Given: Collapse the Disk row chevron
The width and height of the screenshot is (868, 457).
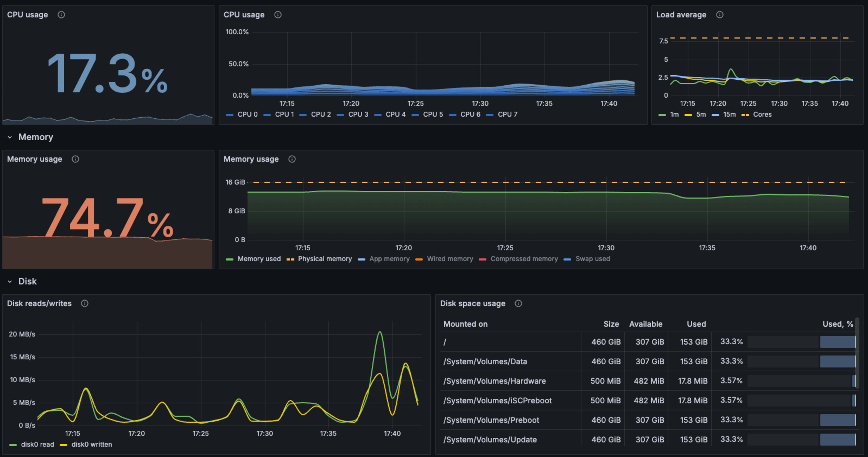Looking at the screenshot, I should point(10,281).
